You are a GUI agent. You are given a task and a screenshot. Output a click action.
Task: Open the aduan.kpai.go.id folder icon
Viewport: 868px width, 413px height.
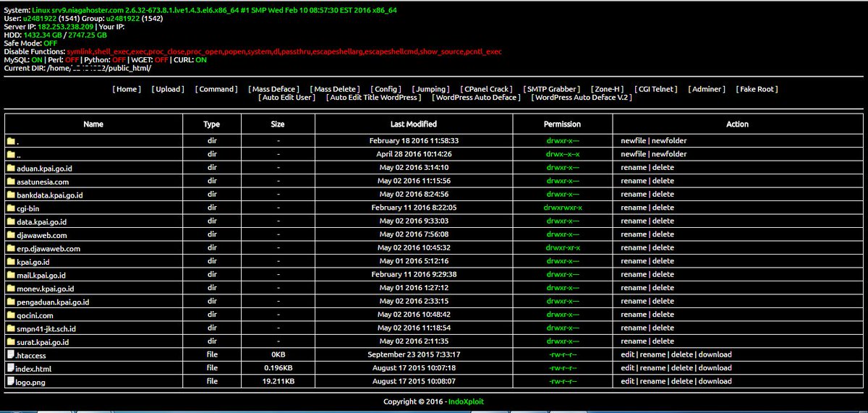11,168
